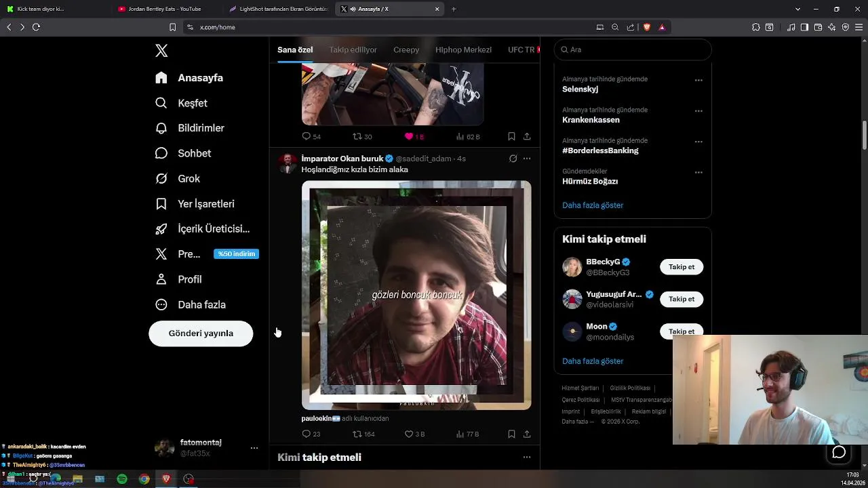Unlike the top post pink heart
This screenshot has width=868, height=488.
point(414,136)
